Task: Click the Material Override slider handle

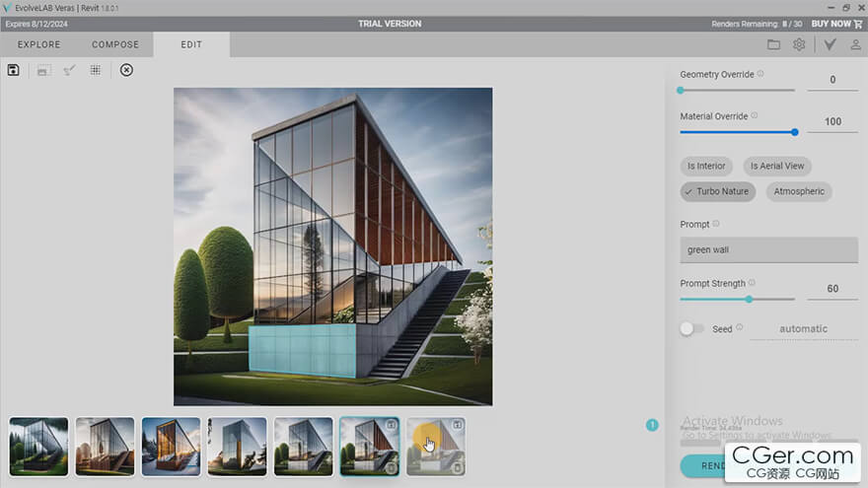Action: coord(794,132)
